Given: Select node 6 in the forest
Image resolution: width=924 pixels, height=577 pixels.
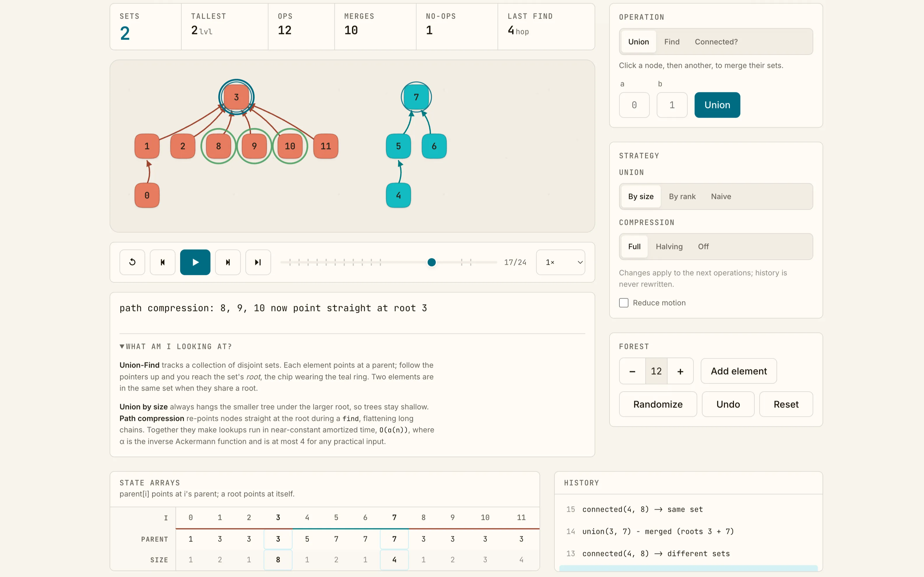Looking at the screenshot, I should [434, 146].
